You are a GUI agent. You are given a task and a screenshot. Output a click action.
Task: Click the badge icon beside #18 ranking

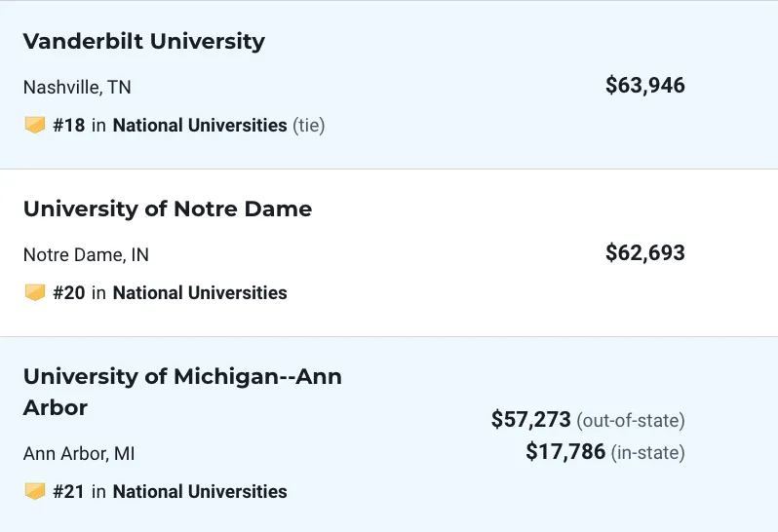point(35,125)
